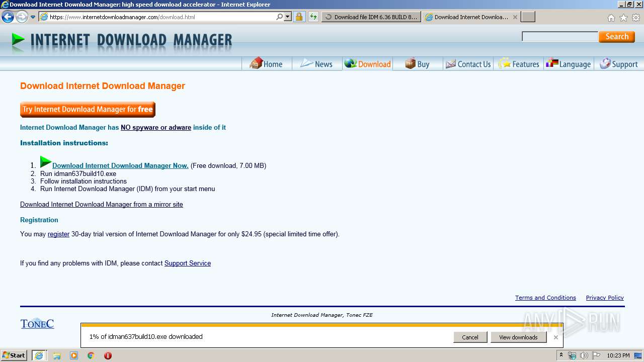Click the orange Search button
The width and height of the screenshot is (644, 362).
pyautogui.click(x=617, y=37)
